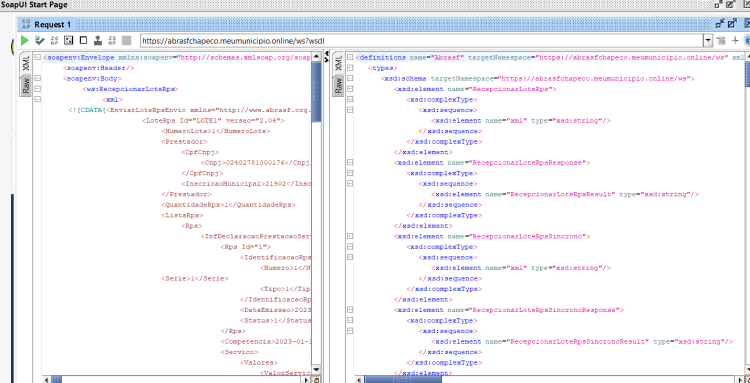
Task: Maximize the Request 1 internal window
Action: 732,23
